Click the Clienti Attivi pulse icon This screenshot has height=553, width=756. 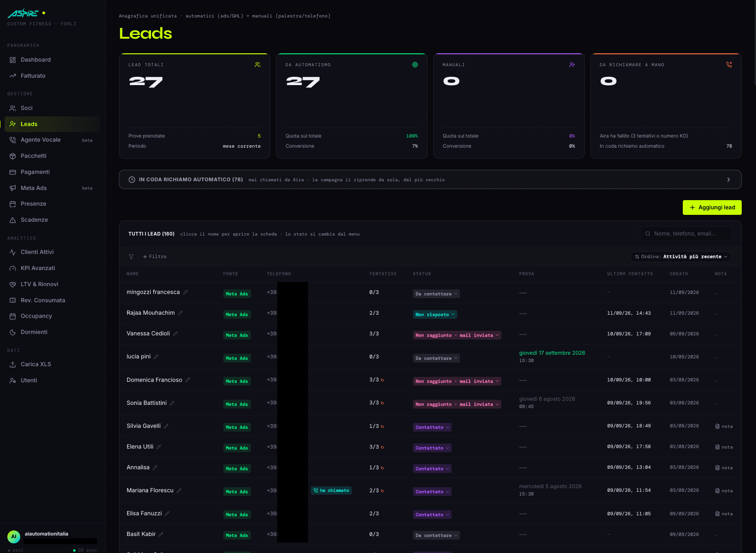coord(13,252)
